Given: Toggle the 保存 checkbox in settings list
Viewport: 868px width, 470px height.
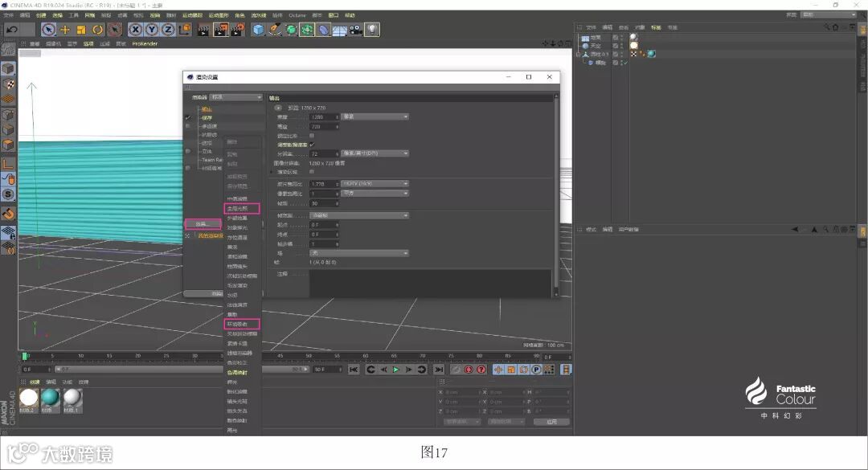Looking at the screenshot, I should click(187, 117).
